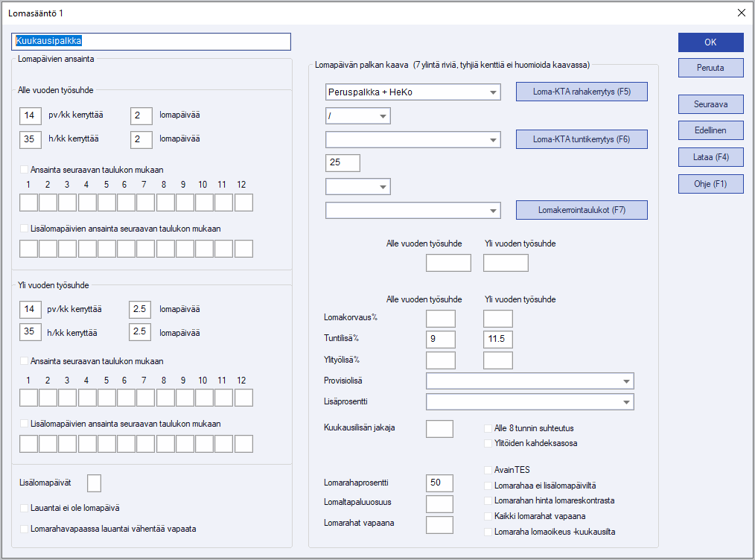Click the Edellinen button

710,130
